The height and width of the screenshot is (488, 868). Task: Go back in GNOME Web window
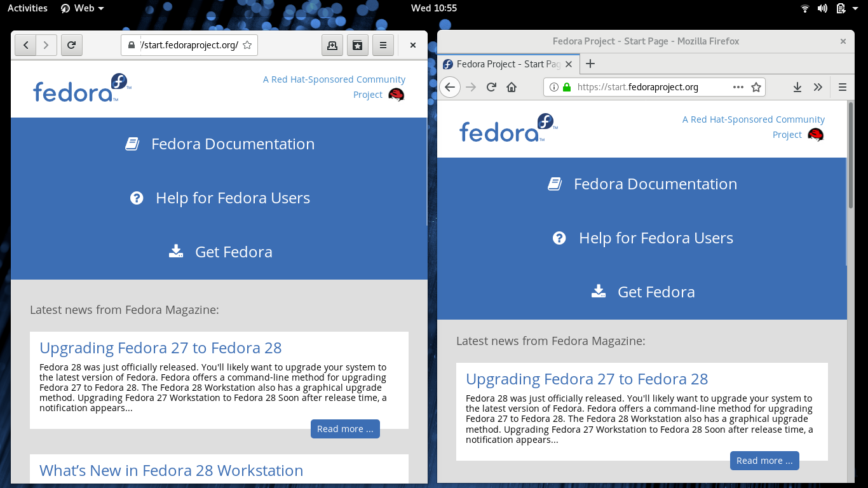[25, 45]
